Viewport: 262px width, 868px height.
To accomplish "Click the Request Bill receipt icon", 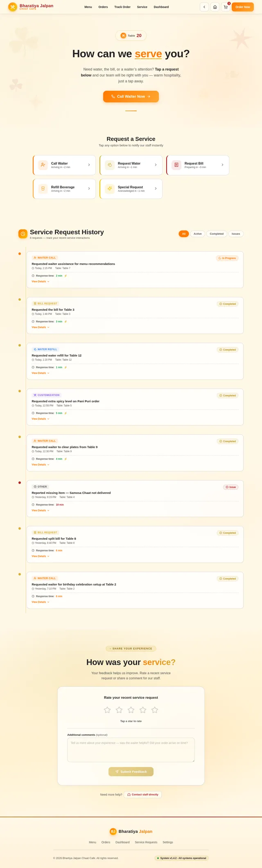I will click(176, 165).
